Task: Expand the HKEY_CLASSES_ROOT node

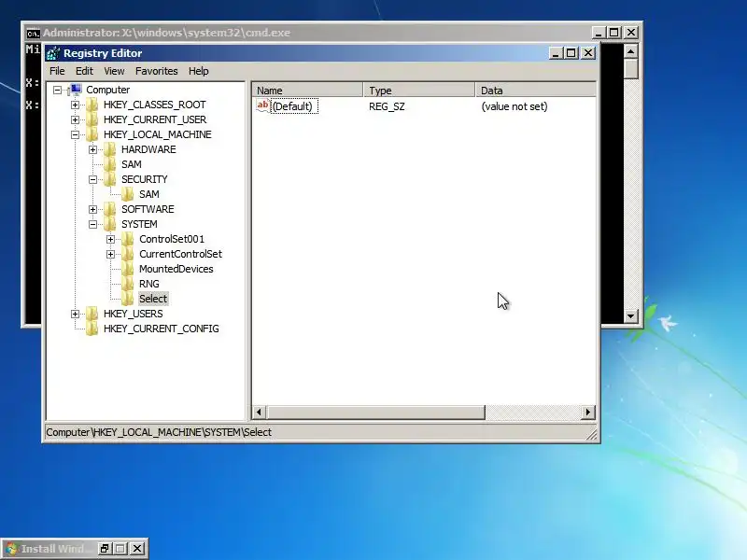Action: (76, 105)
